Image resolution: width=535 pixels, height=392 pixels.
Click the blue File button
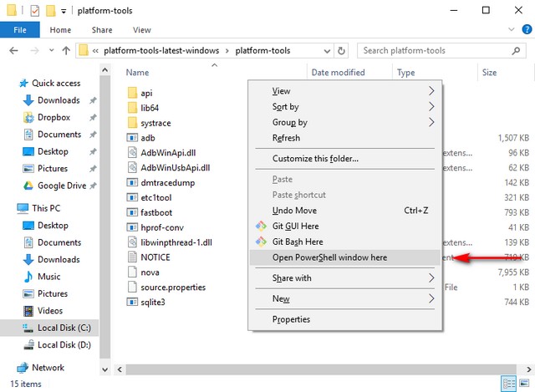(x=20, y=30)
